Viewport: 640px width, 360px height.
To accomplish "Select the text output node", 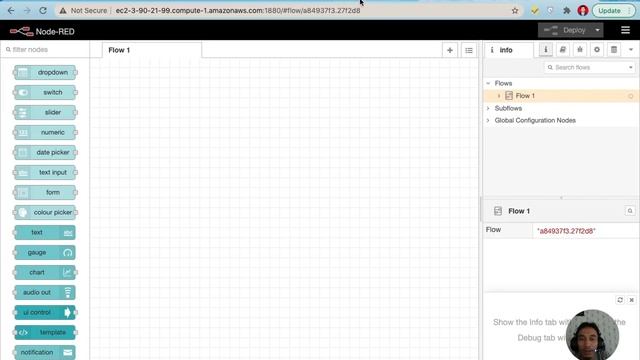I will (x=45, y=233).
